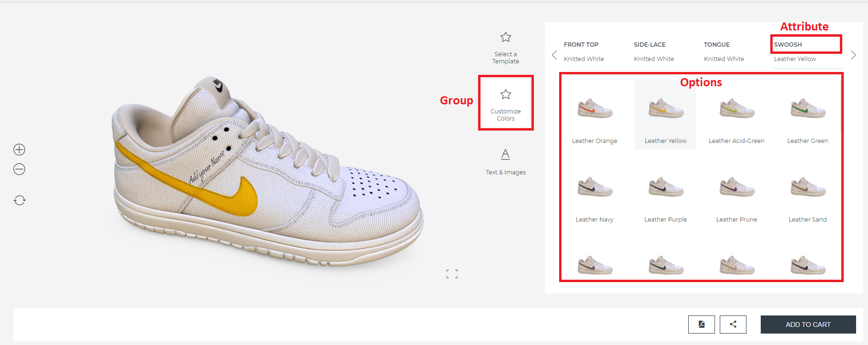This screenshot has height=345, width=868.
Task: Reset the shoe view rotation
Action: tap(20, 200)
